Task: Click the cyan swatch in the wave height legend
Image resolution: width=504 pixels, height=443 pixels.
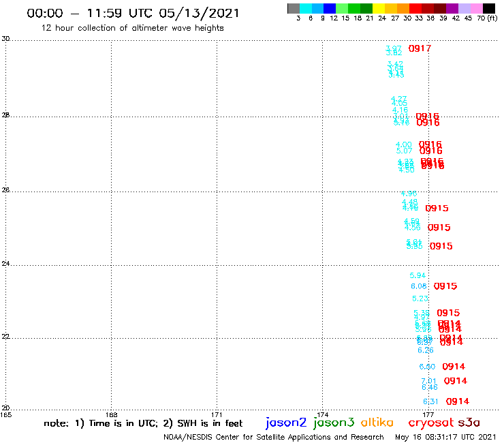Action: point(306,8)
